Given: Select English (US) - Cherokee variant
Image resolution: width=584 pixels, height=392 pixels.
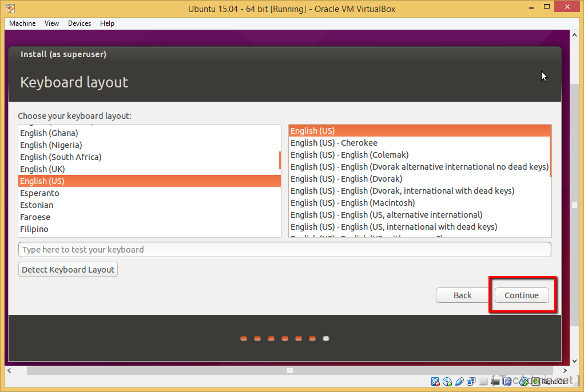Looking at the screenshot, I should [333, 142].
